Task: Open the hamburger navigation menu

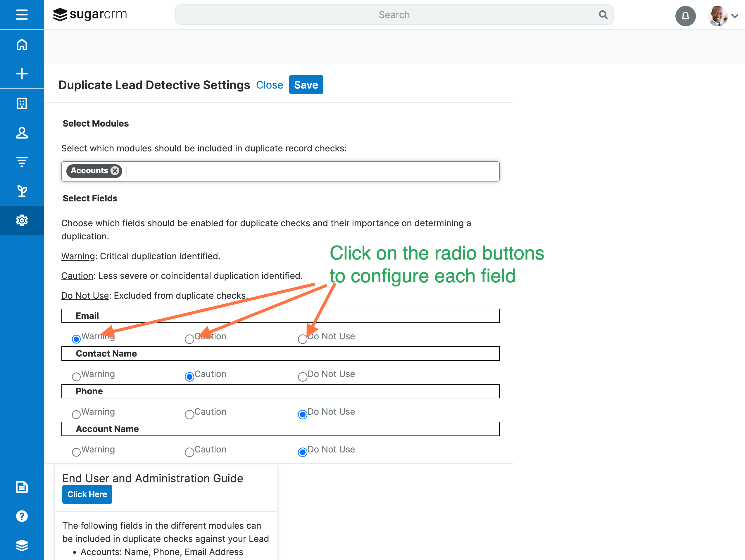Action: point(22,15)
